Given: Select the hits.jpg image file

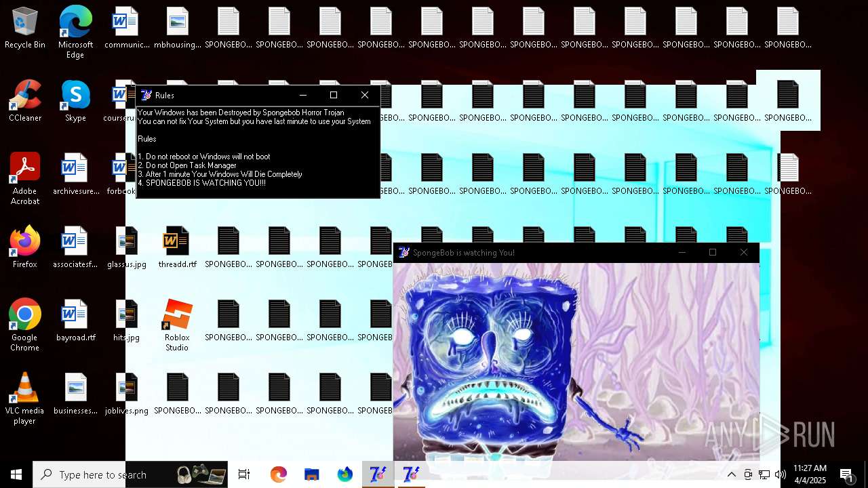Looking at the screenshot, I should click(127, 321).
